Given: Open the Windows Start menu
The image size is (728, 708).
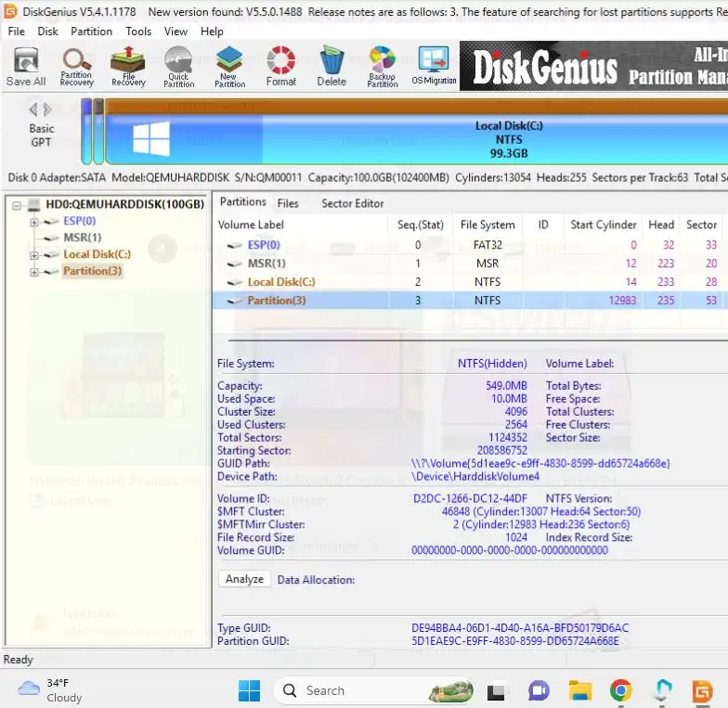Looking at the screenshot, I should pyautogui.click(x=249, y=690).
